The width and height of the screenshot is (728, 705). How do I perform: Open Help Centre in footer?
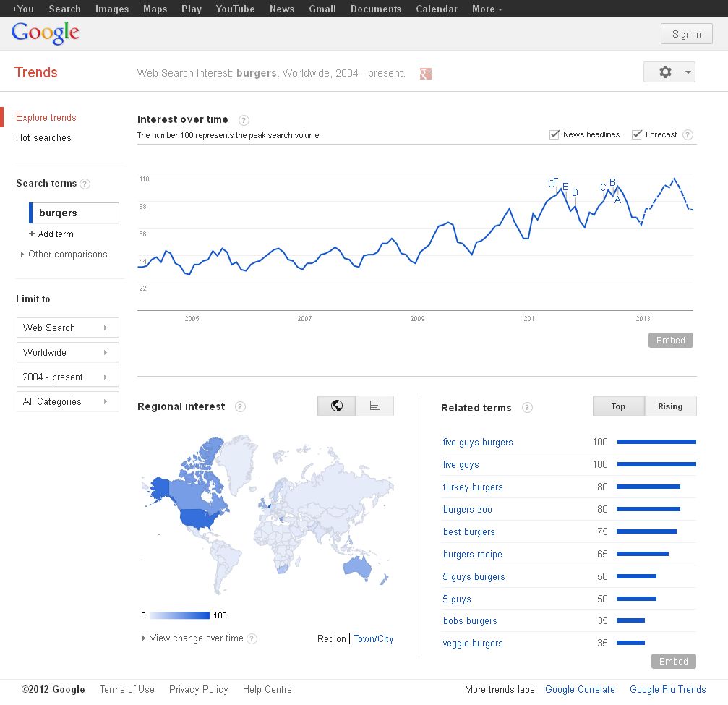(267, 690)
